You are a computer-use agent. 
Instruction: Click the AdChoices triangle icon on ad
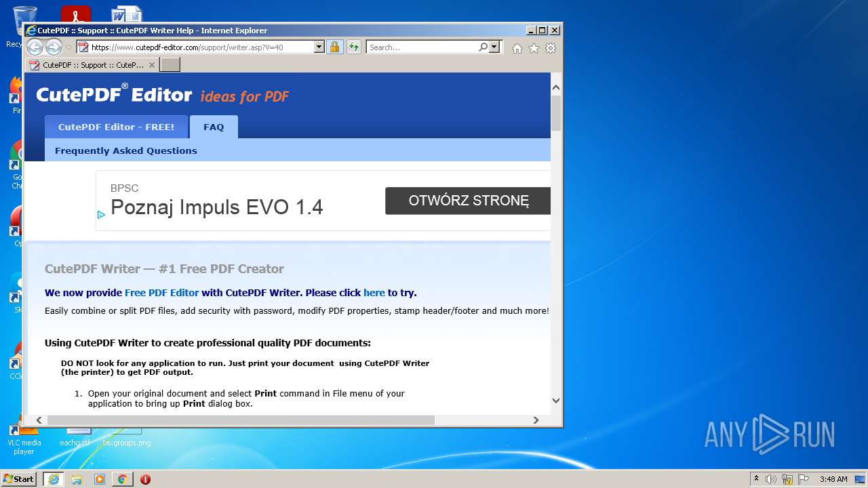[x=101, y=215]
